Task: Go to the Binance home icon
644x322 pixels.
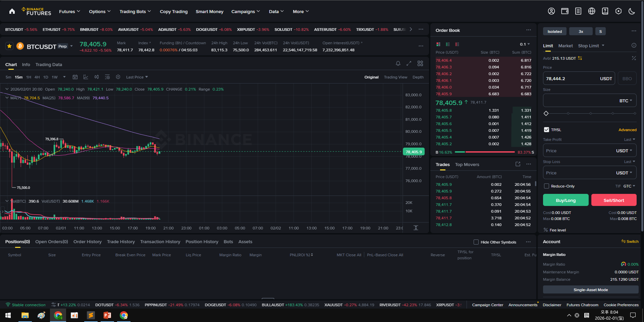Action: 12,11
